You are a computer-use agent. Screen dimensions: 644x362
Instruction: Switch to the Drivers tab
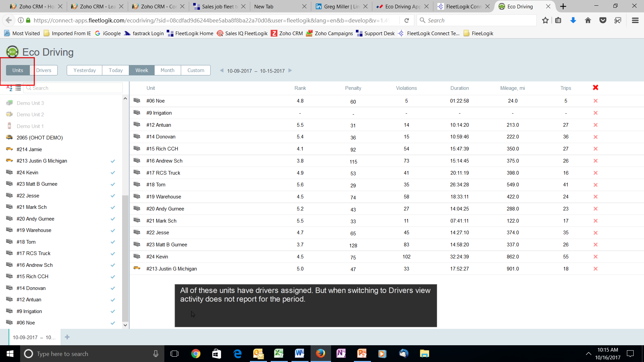(44, 70)
